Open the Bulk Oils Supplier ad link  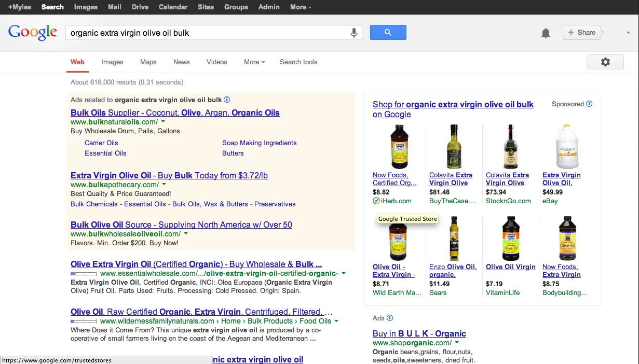(x=175, y=113)
